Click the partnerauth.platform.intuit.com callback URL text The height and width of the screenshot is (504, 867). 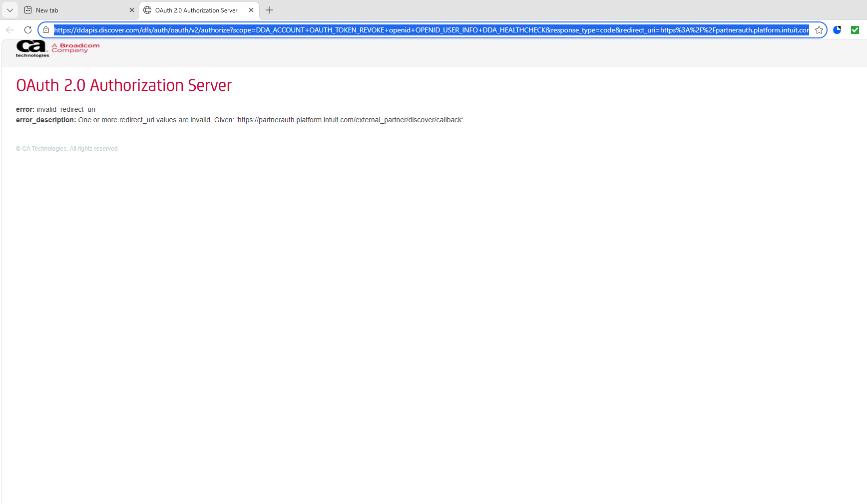point(350,120)
